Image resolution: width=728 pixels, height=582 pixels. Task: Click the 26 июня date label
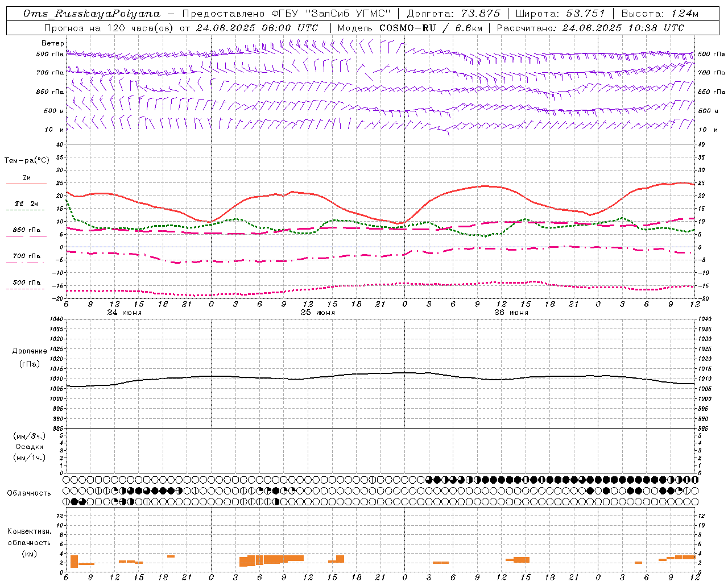511,313
